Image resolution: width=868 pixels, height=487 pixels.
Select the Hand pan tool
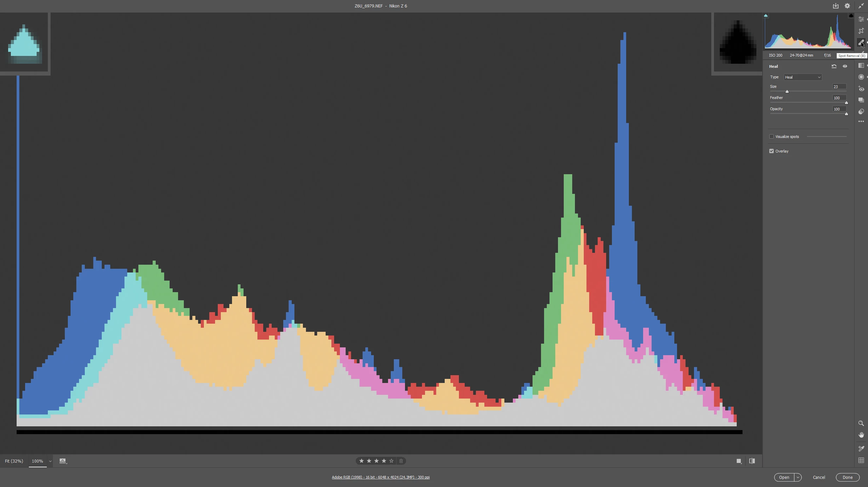(861, 435)
